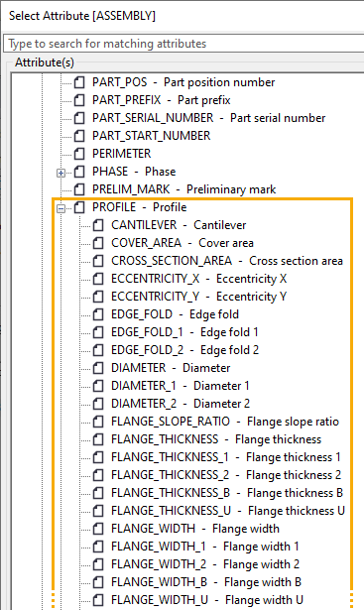Click the page icon next to PROFILE
Screen dimensions: 364x610
click(79, 207)
